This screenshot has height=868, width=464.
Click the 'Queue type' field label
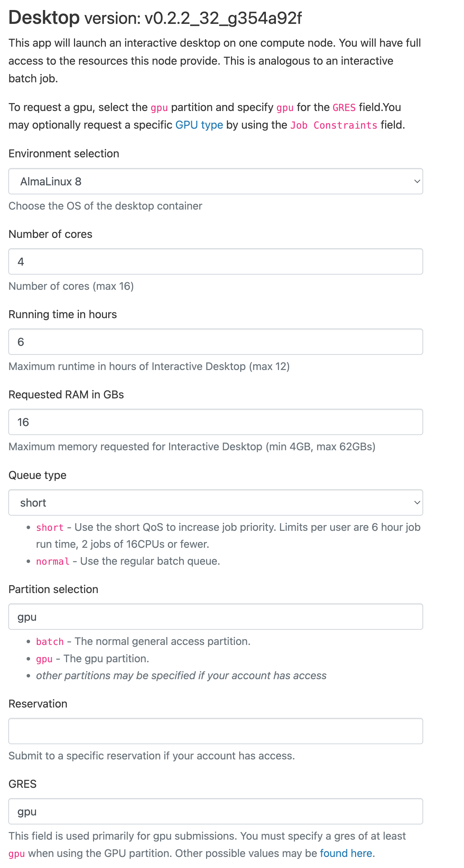click(37, 475)
